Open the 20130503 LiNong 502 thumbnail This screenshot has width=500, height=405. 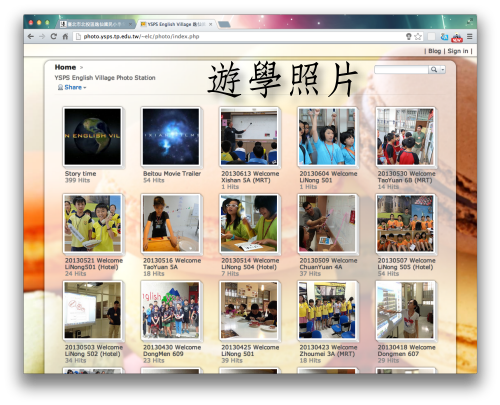(x=93, y=310)
